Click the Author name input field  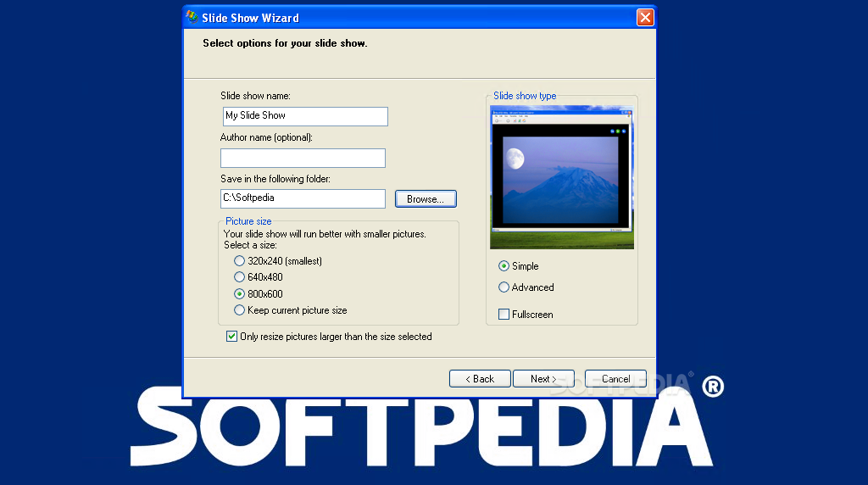[303, 158]
